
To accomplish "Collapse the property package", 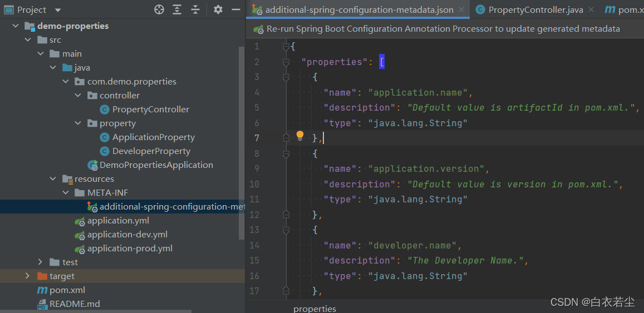I will point(78,123).
